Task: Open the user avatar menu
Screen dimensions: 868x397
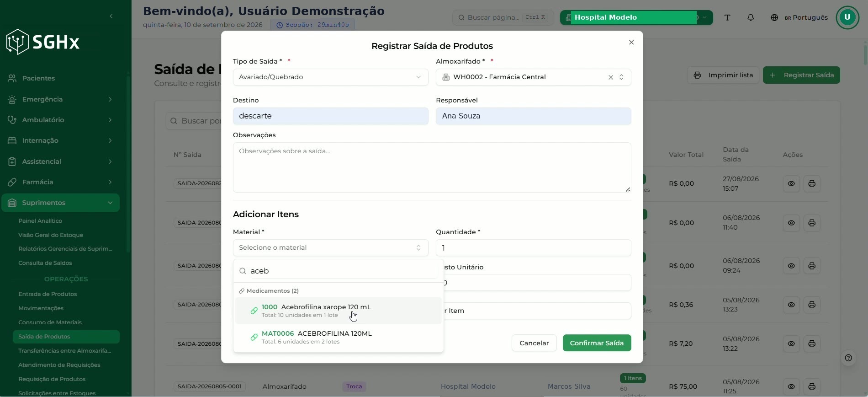Action: 847,17
